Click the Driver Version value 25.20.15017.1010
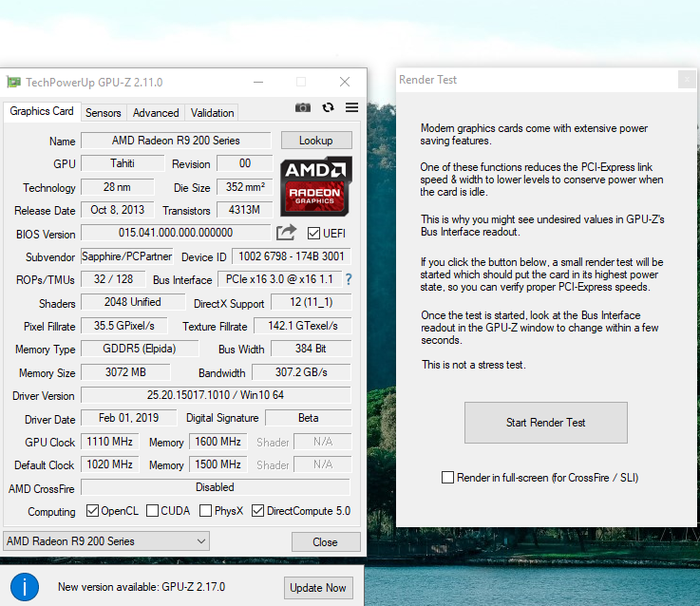Image resolution: width=700 pixels, height=606 pixels. click(216, 395)
